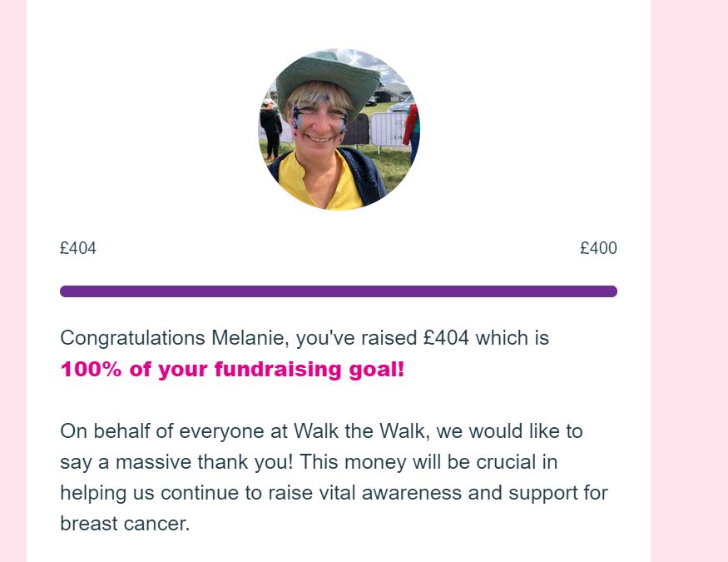Click the £400 goal amount label

click(598, 248)
